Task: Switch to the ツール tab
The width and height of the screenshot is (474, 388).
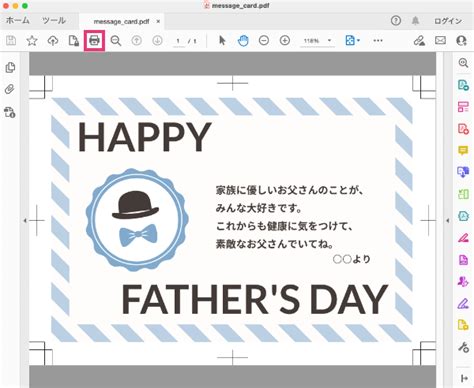Action: pyautogui.click(x=53, y=21)
